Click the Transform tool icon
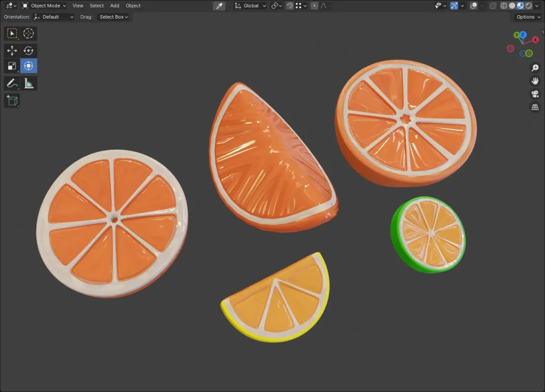The image size is (545, 392). [28, 66]
